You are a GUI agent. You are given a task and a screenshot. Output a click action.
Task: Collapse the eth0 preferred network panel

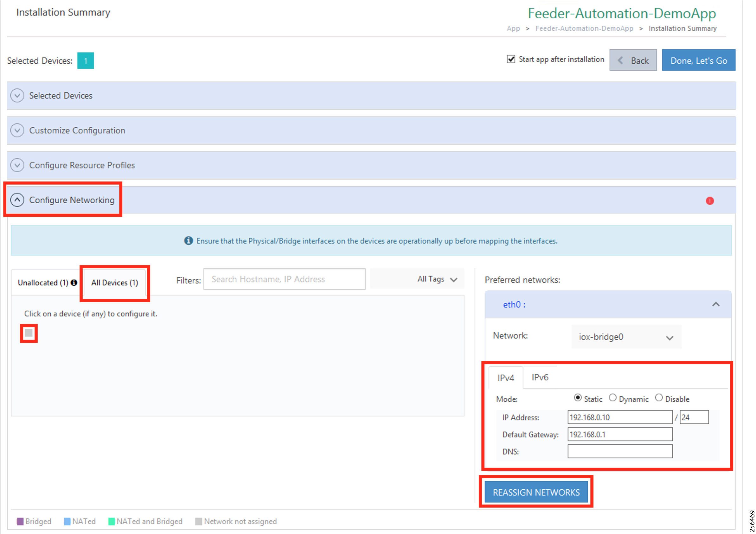click(715, 304)
